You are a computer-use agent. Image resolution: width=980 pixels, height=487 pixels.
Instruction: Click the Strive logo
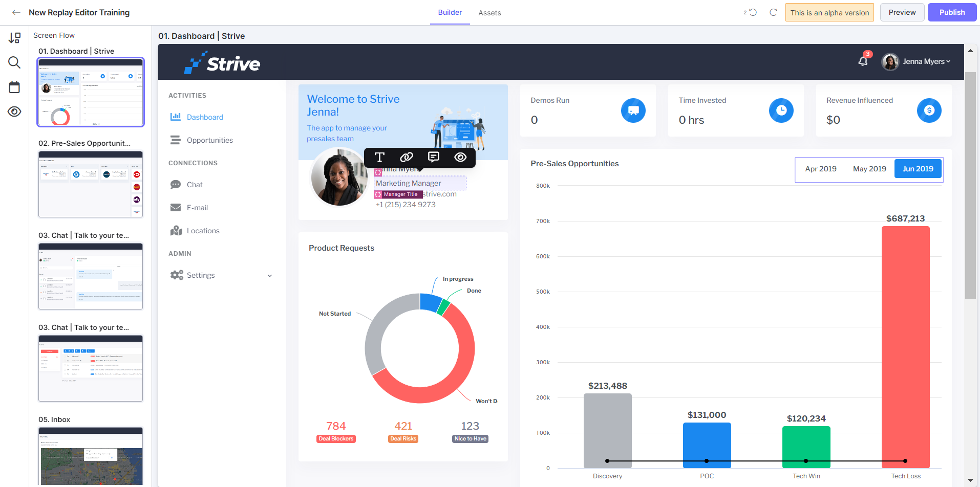click(x=222, y=62)
